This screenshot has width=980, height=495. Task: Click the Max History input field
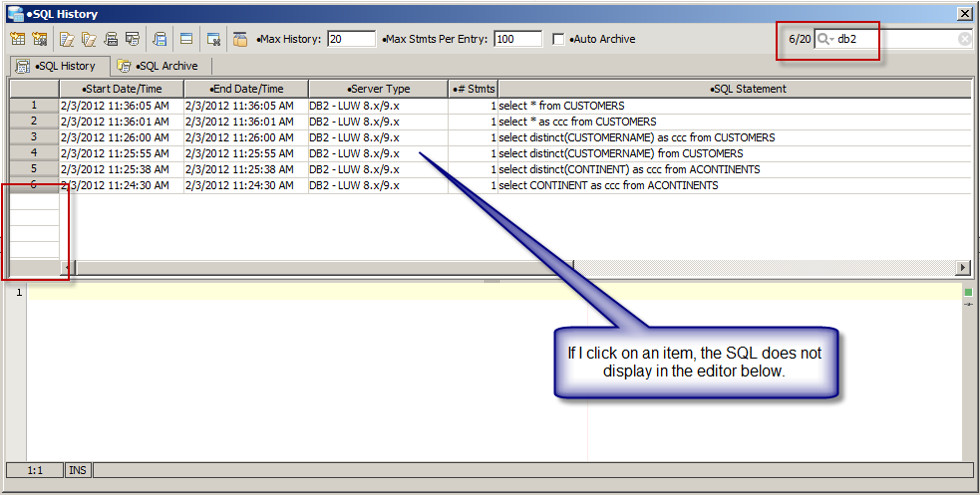(351, 39)
